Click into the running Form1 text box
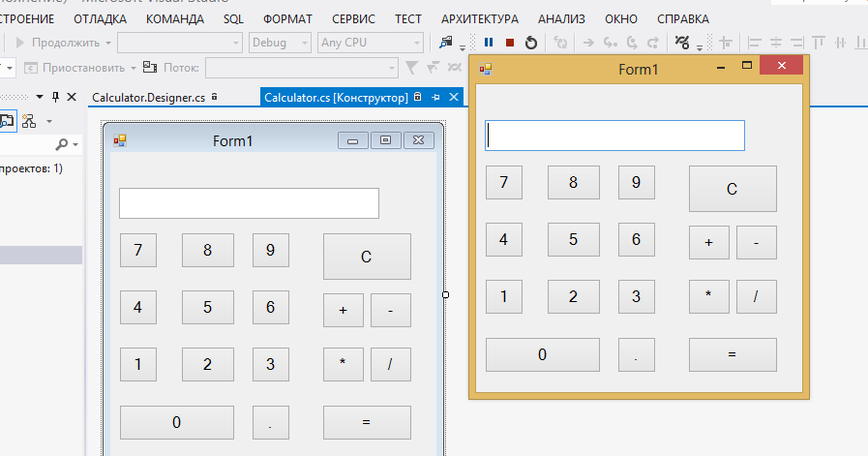 click(x=615, y=136)
